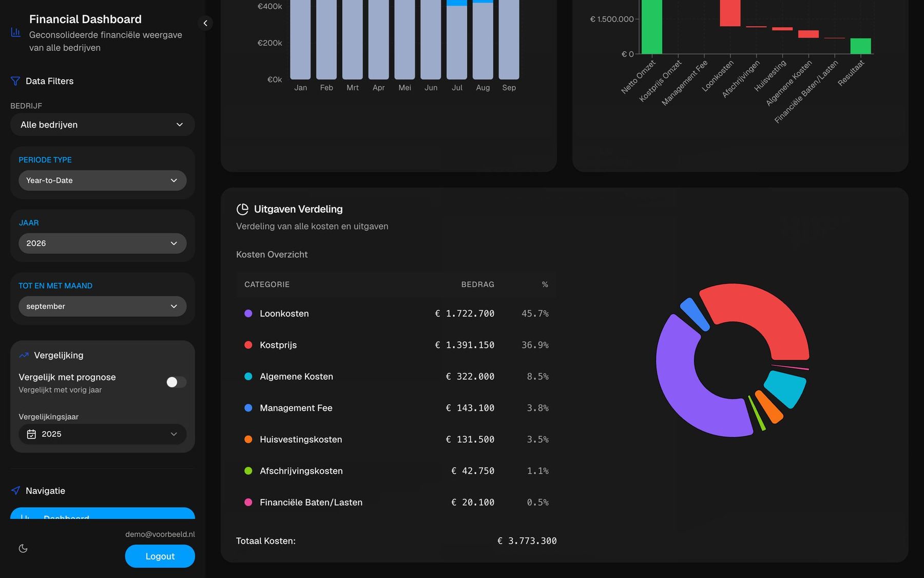Click the Totaal Kosten label

(266, 541)
